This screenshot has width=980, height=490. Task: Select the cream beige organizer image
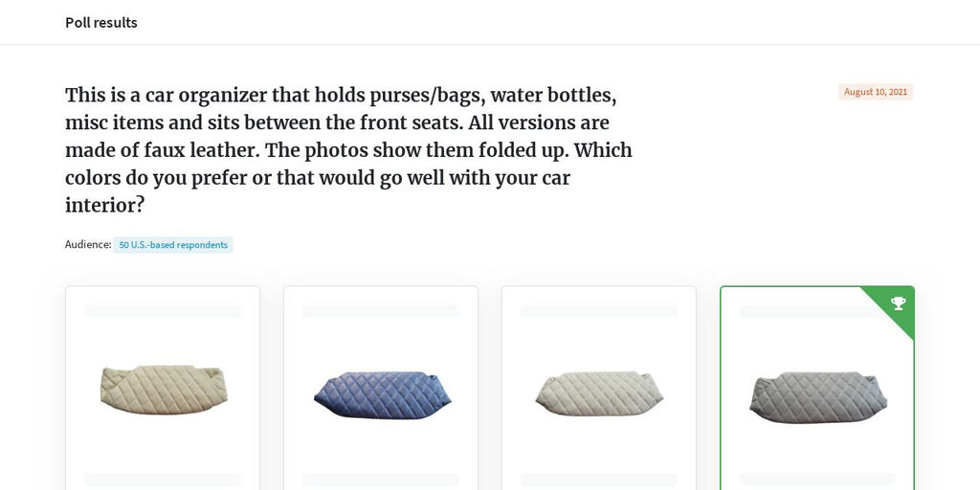[164, 390]
